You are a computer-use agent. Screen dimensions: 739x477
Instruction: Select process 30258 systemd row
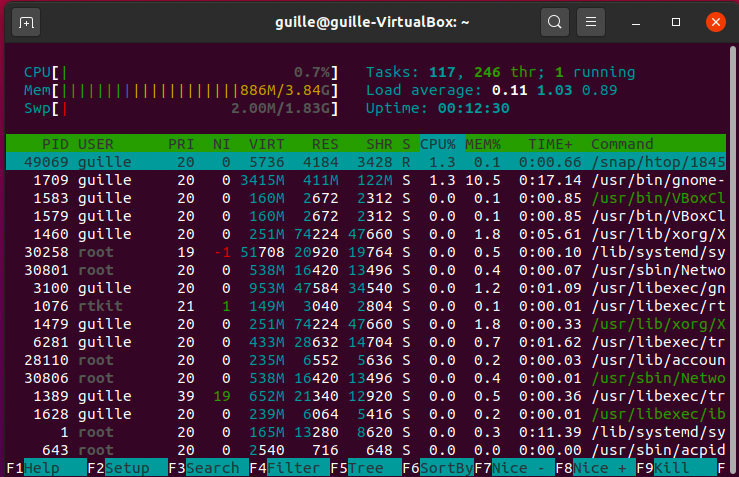pos(366,252)
